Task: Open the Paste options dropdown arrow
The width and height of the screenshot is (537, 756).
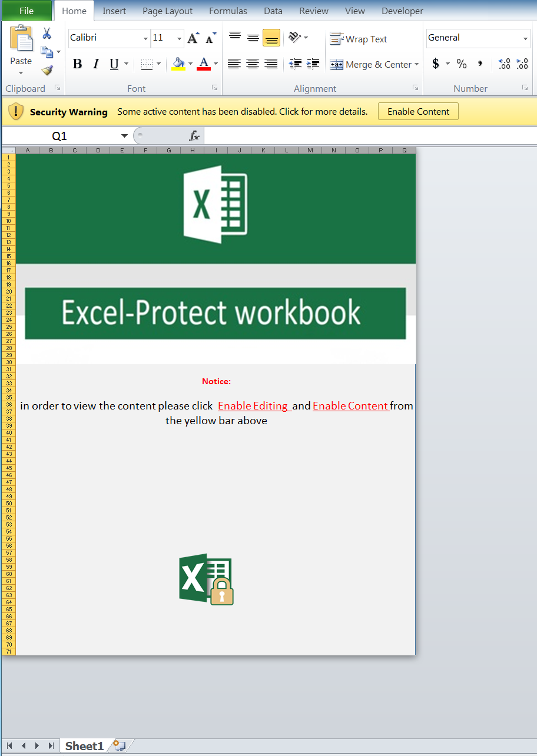Action: (21, 73)
